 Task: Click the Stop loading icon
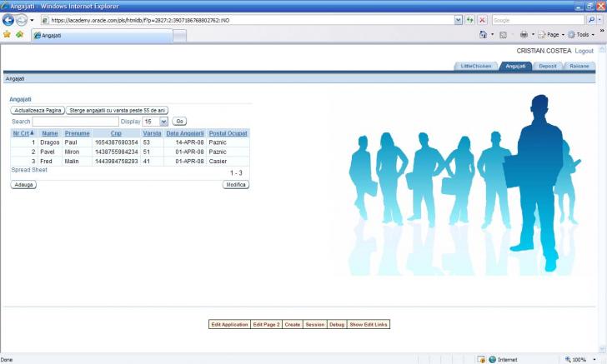click(482, 19)
